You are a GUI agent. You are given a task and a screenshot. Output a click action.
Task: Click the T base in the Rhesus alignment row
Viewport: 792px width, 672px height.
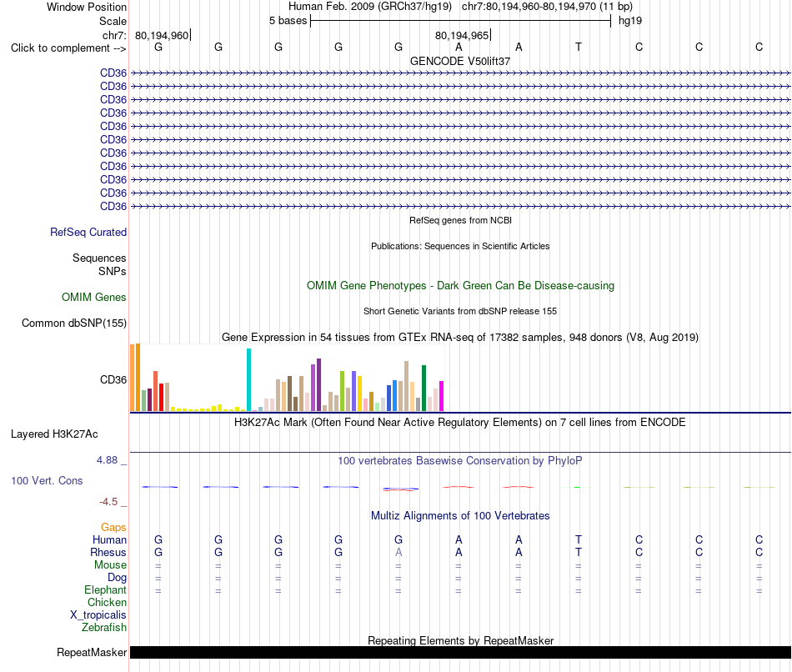point(579,552)
